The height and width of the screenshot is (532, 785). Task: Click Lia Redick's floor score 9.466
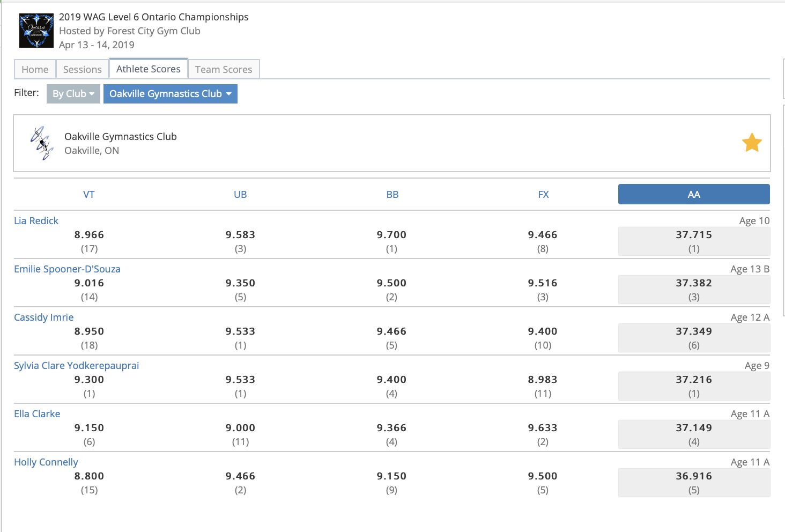543,235
